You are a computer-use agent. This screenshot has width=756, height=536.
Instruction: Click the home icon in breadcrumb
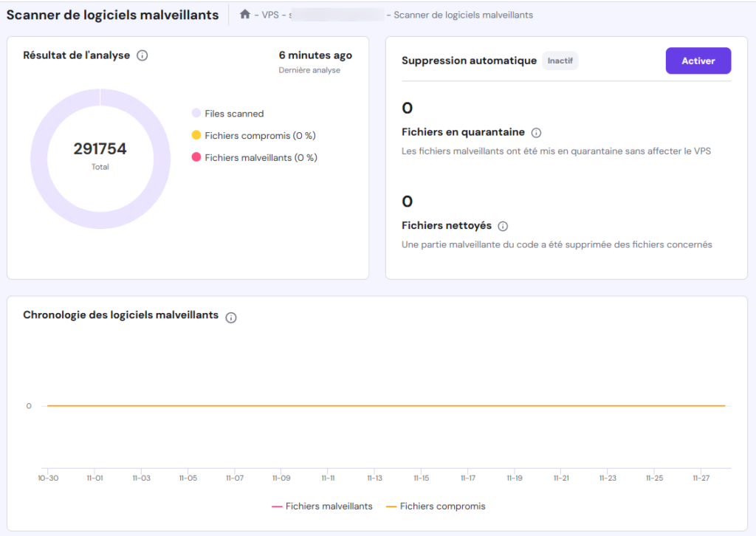245,14
